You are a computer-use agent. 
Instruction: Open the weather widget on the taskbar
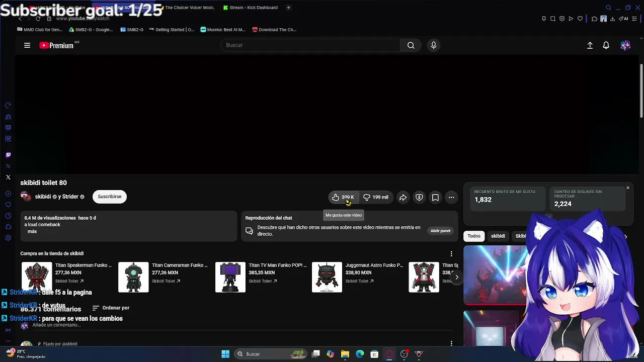[26, 354]
